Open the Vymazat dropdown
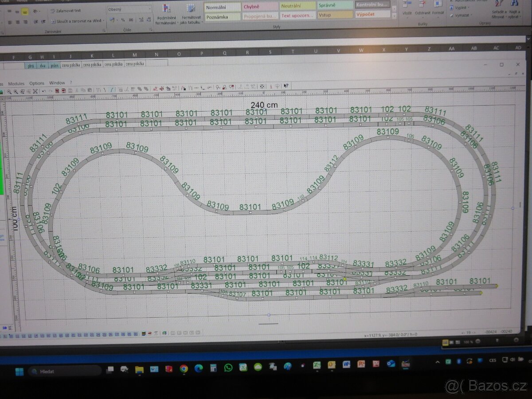 point(461,15)
